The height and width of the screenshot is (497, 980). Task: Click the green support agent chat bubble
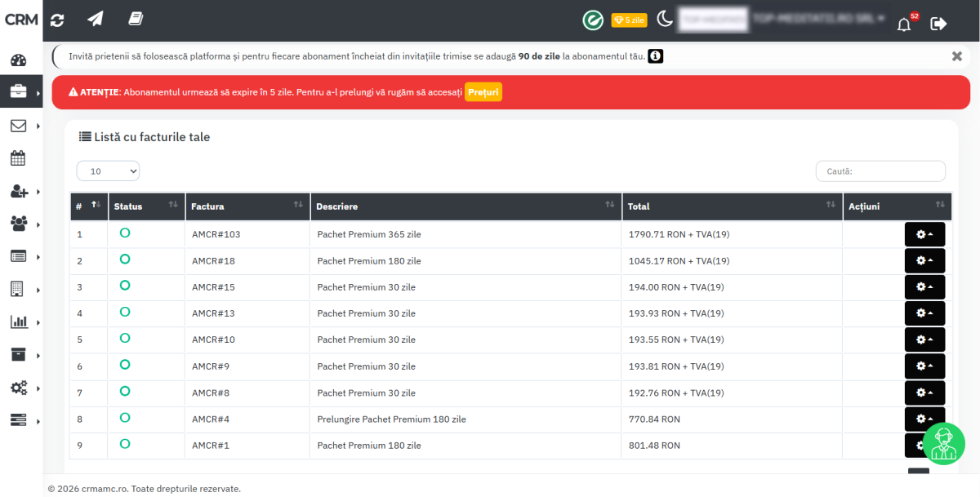click(x=943, y=443)
